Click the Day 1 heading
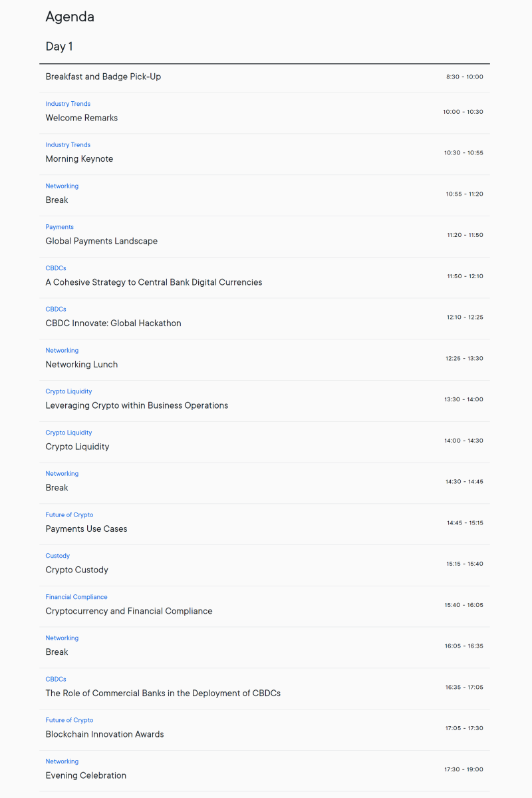 coord(59,47)
